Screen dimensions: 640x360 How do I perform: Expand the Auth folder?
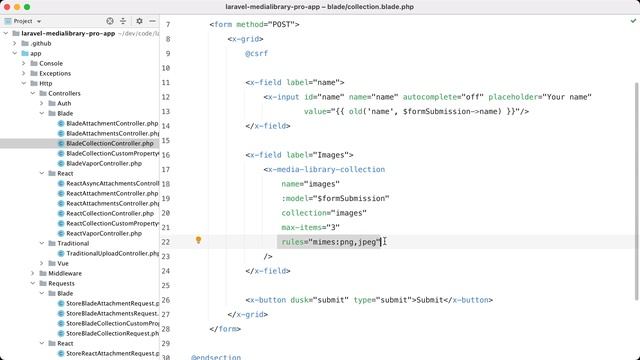[x=42, y=103]
